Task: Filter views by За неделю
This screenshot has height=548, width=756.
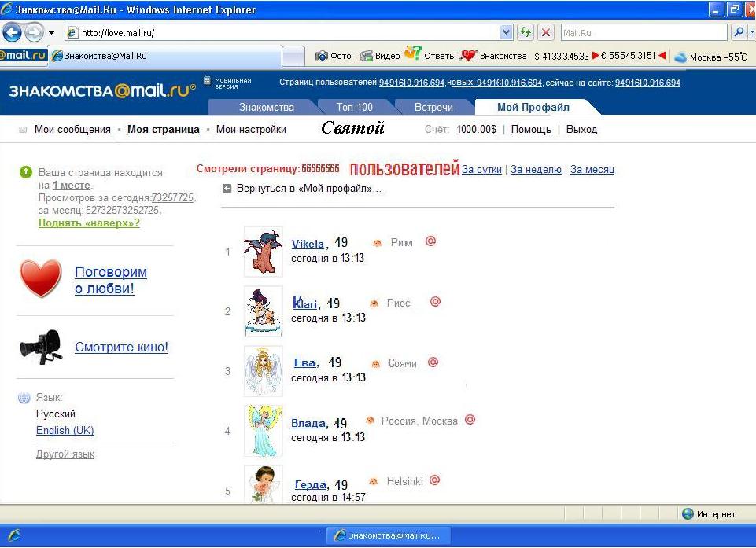Action: point(536,169)
